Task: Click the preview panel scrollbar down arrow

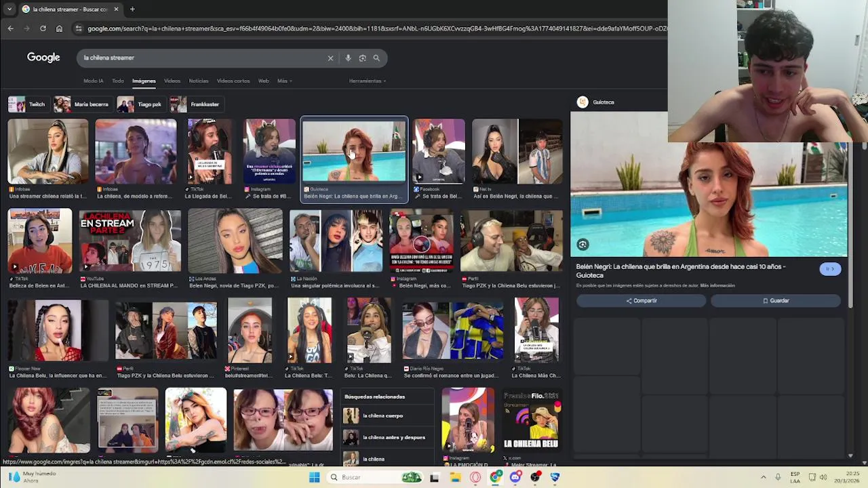Action: pos(850,455)
